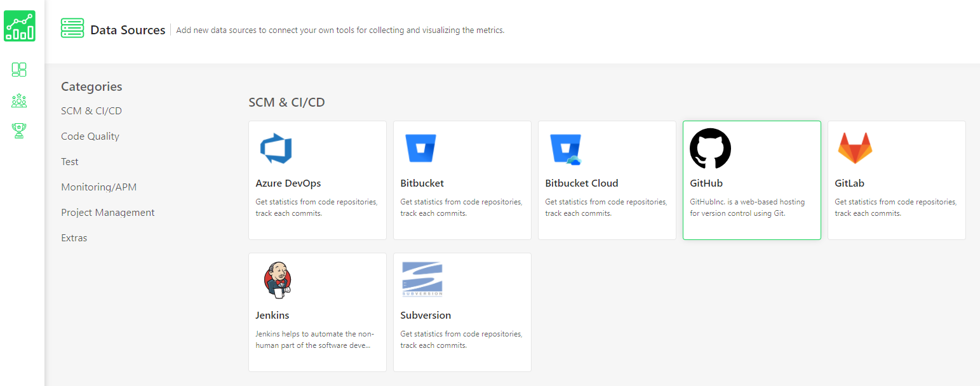
Task: Click the Jenkins description text
Action: point(315,340)
